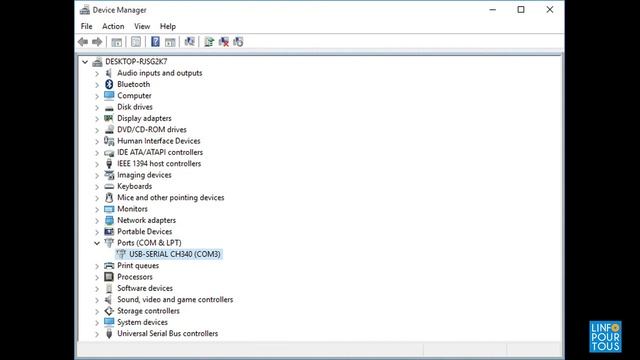Click the Bluetooth logo icon in the tree
The height and width of the screenshot is (360, 640).
(x=109, y=84)
